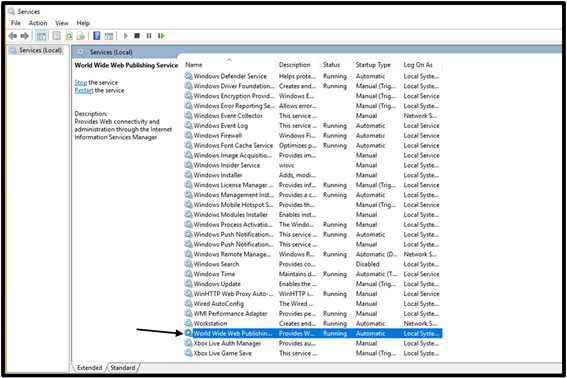Screen dimensions: 567x378
Task: Click gear icon next to Workstation
Action: [x=188, y=323]
